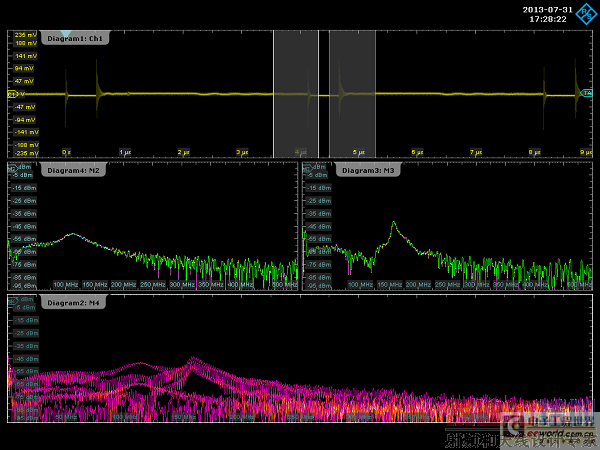The width and height of the screenshot is (600, 450).
Task: Click the Rohde & Schwarz logo icon
Action: pyautogui.click(x=585, y=13)
